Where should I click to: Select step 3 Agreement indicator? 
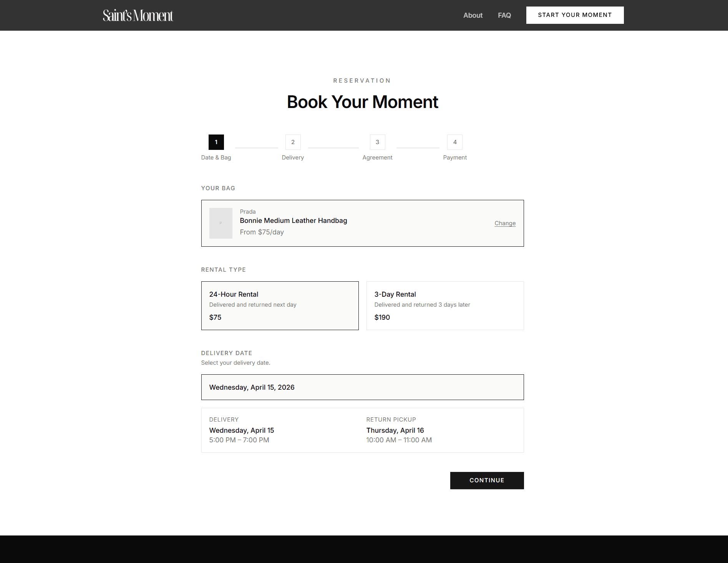coord(377,142)
